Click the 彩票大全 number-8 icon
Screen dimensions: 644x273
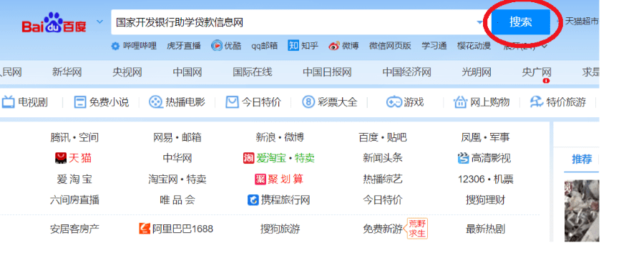pyautogui.click(x=308, y=102)
